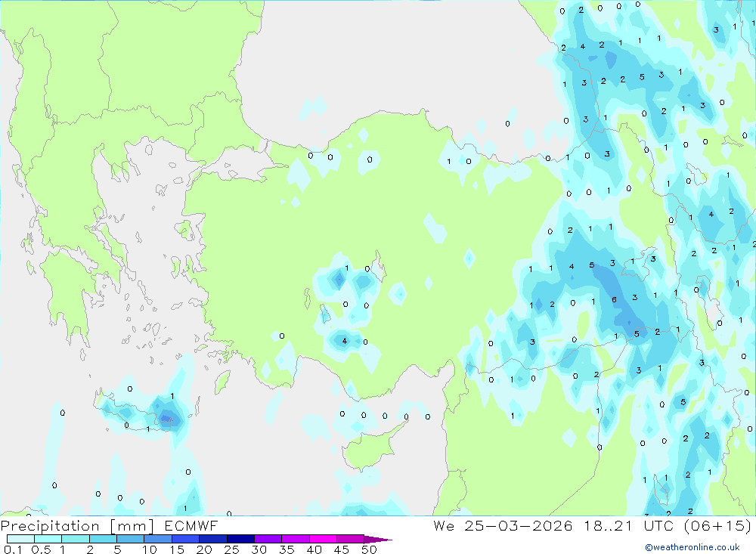
Task: Click the date 'We 25-03-2026' text
Action: point(503,525)
